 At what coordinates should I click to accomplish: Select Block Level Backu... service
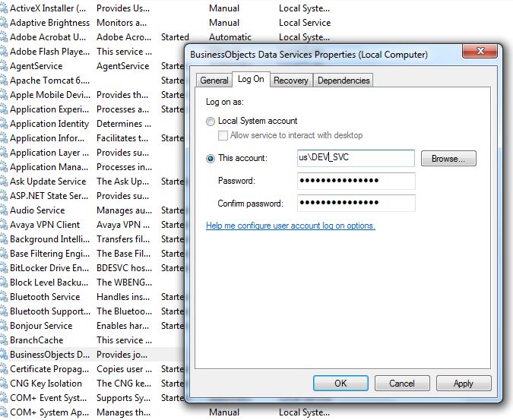tap(49, 283)
